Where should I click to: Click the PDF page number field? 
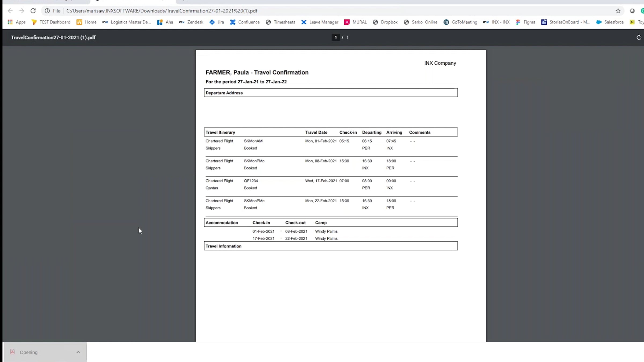coord(335,38)
